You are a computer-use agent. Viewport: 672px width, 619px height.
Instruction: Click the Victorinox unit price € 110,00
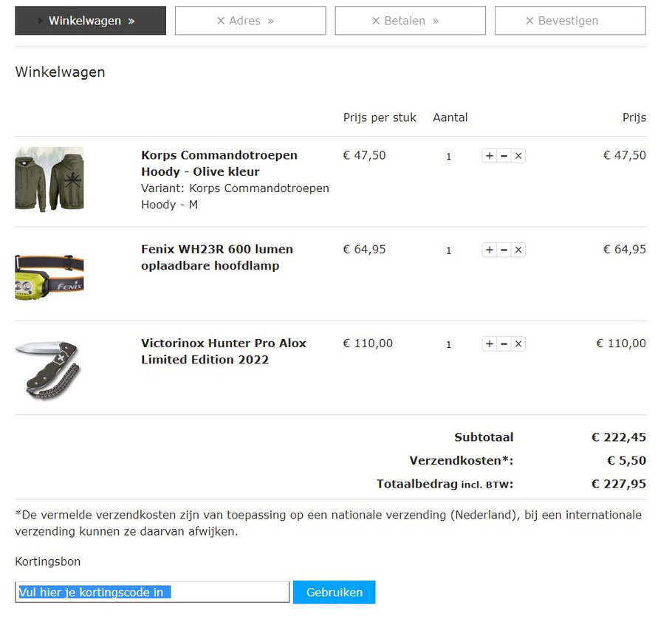click(x=368, y=343)
